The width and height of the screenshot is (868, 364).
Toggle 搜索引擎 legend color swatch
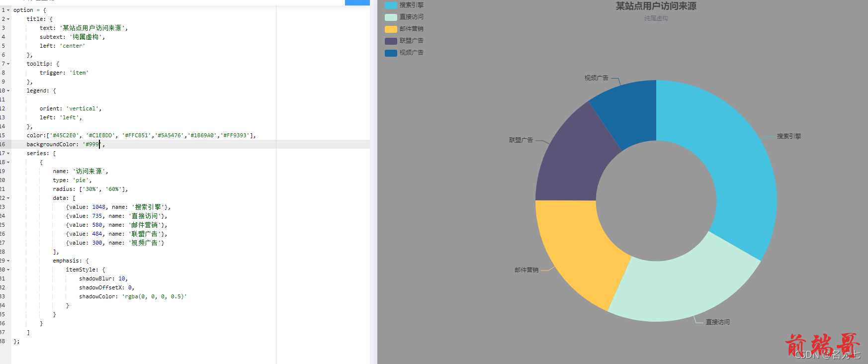point(391,5)
